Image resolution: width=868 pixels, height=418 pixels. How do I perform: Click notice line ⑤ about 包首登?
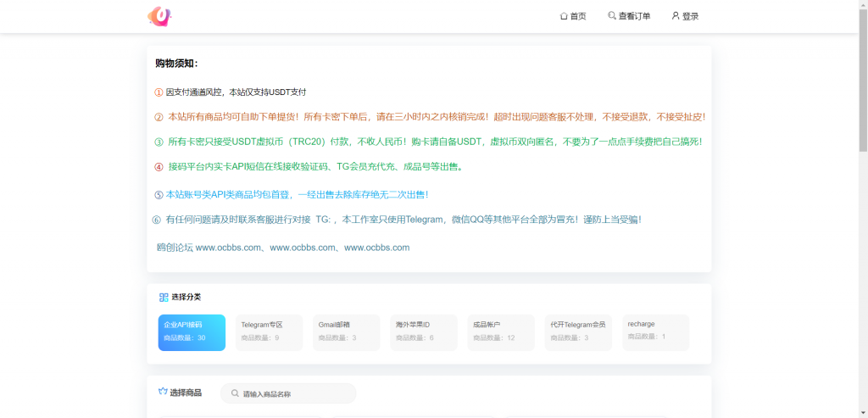pos(292,195)
